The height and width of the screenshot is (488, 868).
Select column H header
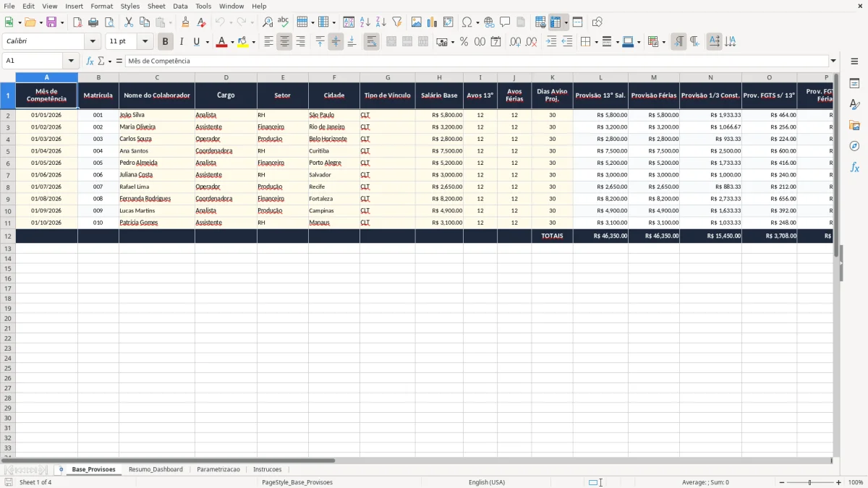click(439, 77)
